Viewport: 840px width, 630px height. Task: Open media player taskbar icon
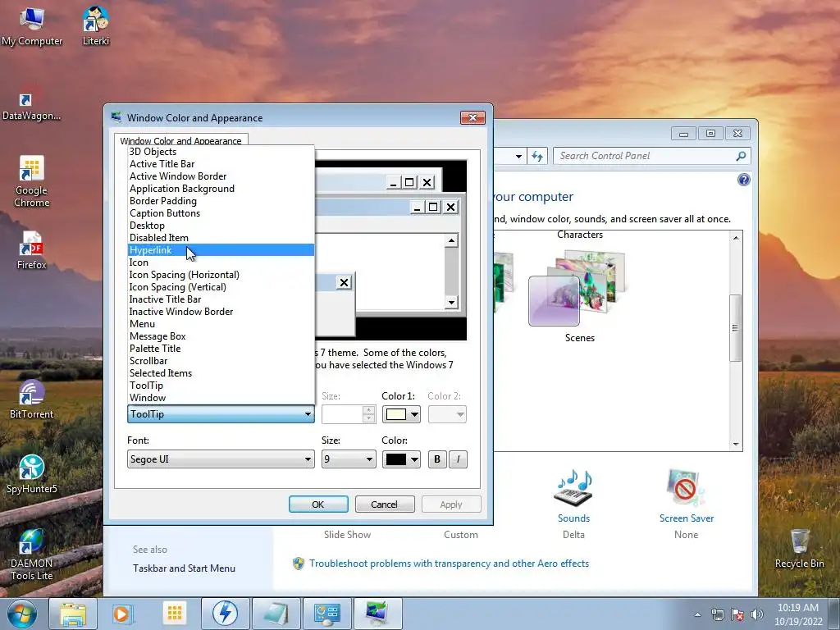[x=123, y=614]
